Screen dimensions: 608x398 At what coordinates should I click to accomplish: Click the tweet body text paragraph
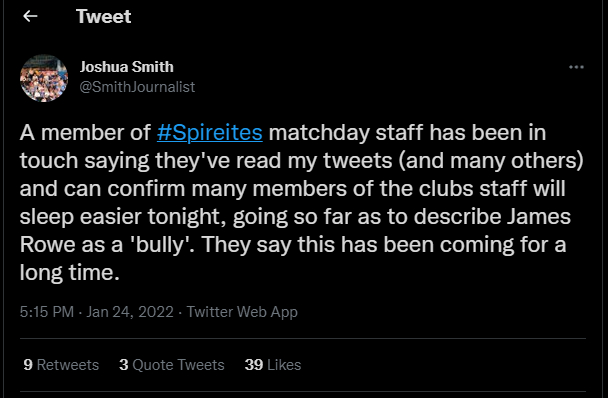[x=302, y=202]
